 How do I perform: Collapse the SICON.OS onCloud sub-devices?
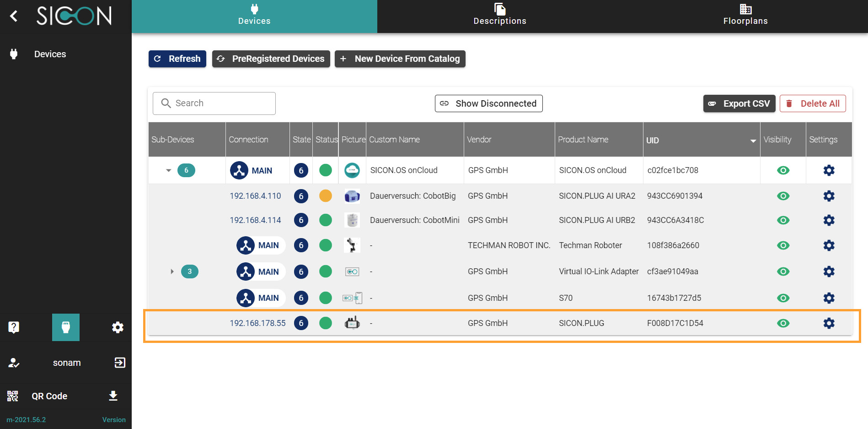(x=169, y=170)
